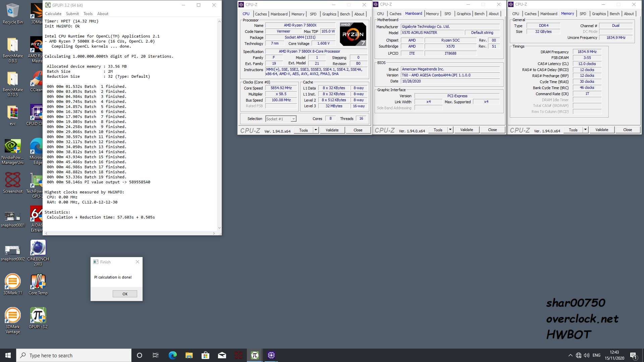Click Tools button in Memory CPU-Z window
The image size is (644, 362).
pos(573,130)
